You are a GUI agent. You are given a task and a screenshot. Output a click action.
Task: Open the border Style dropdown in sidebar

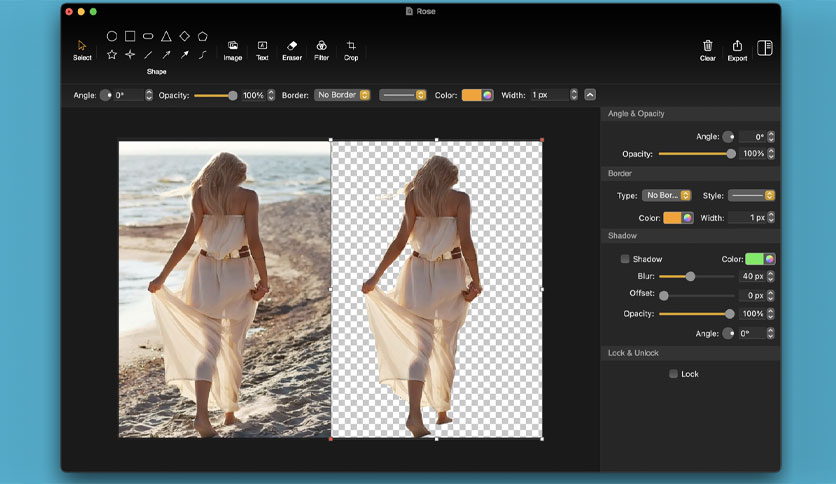click(751, 196)
